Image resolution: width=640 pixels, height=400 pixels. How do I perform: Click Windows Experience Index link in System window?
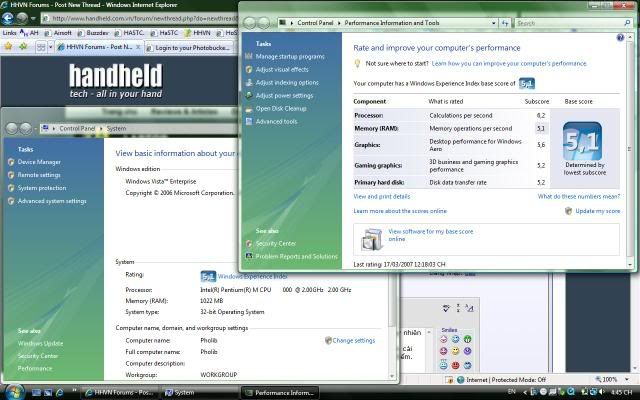pos(252,276)
